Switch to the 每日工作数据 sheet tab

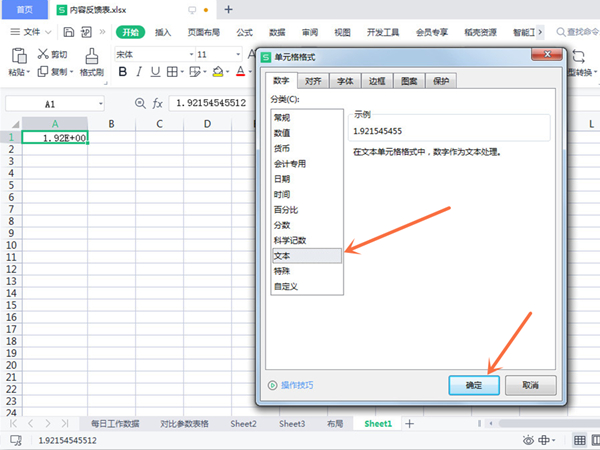[115, 424]
